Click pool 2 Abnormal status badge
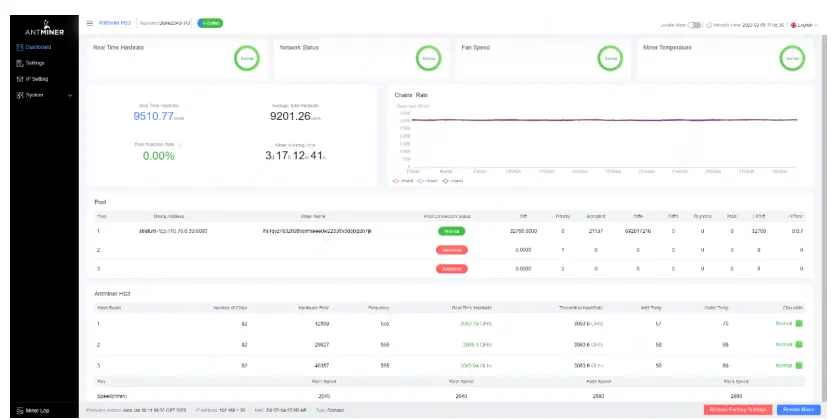Screen dimensions: 835x420 coord(452,250)
